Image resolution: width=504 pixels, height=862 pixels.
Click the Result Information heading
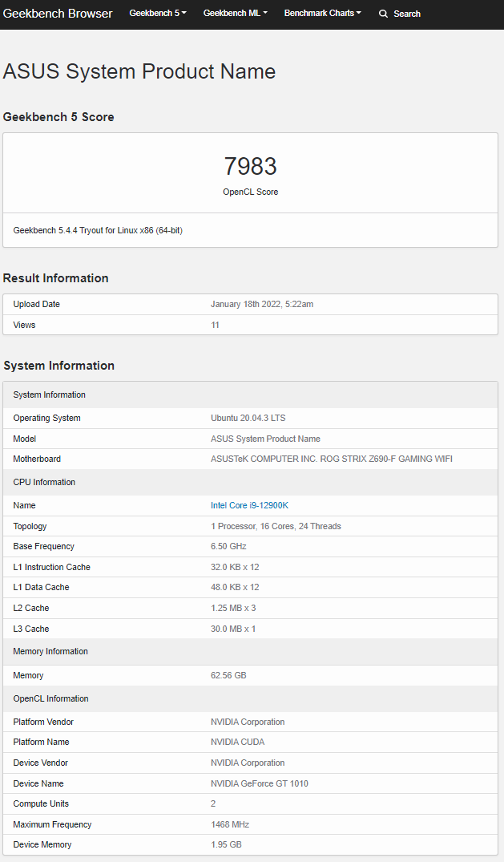point(55,278)
